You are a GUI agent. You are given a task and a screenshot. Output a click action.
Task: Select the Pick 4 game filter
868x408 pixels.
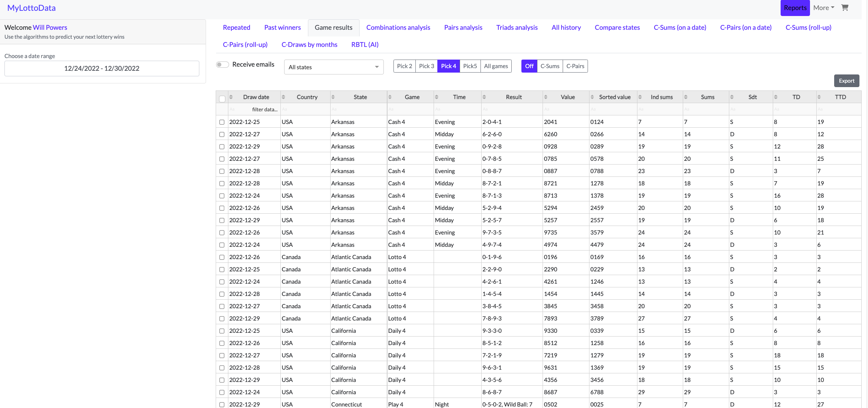(x=449, y=66)
